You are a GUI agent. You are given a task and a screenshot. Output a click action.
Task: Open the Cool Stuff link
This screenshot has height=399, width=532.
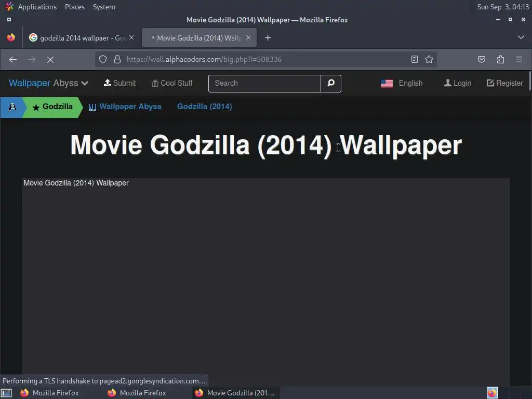[172, 83]
